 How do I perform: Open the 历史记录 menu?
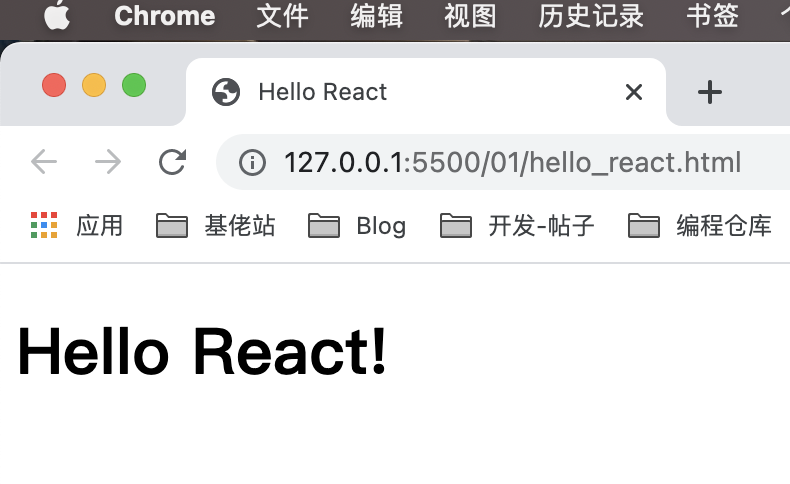[590, 16]
